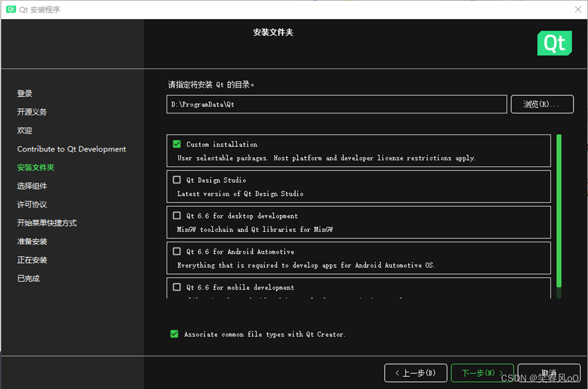
Task: Click the 请指定将安装 Qt 的目录 label
Action: 211,85
